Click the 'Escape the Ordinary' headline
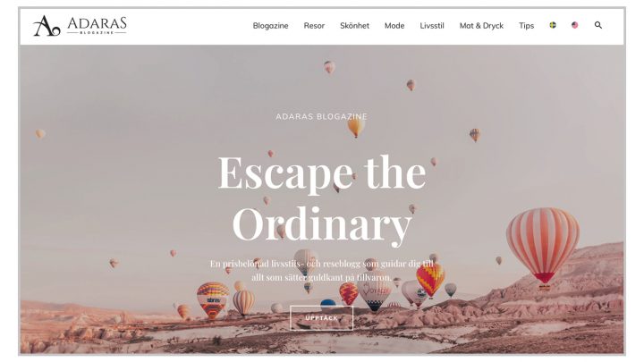 click(x=322, y=198)
